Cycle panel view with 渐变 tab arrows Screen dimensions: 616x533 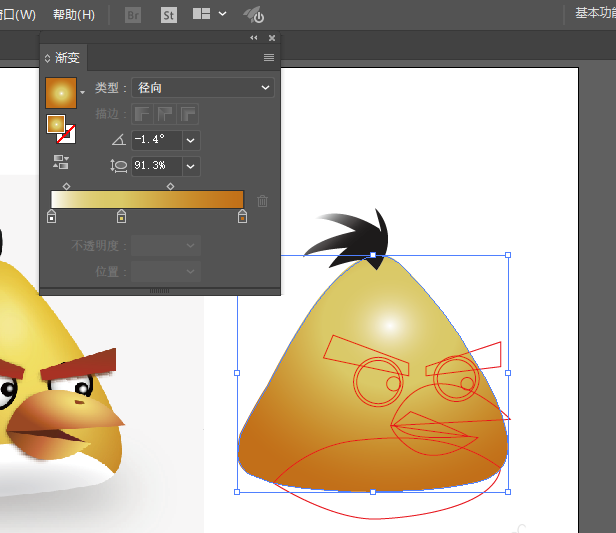(x=48, y=59)
